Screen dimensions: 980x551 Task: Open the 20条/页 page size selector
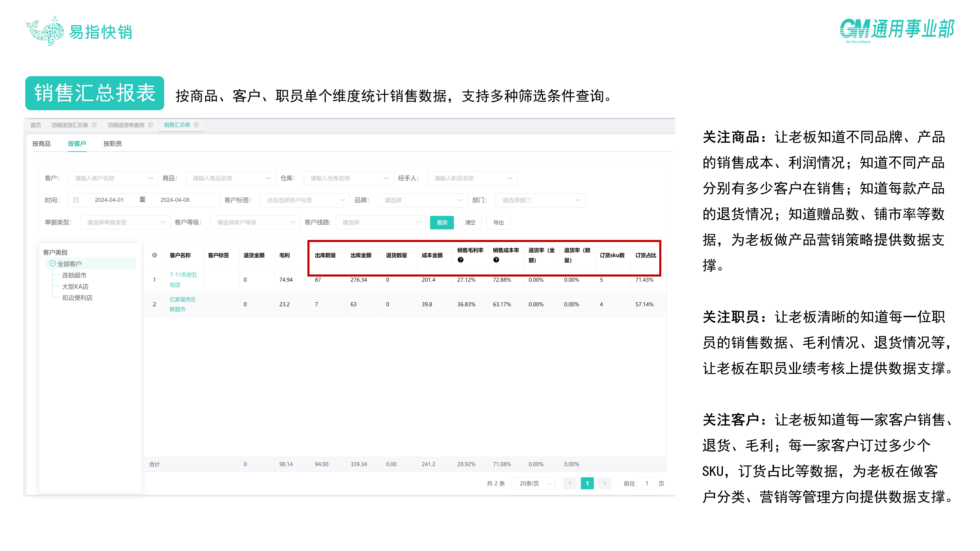[533, 483]
